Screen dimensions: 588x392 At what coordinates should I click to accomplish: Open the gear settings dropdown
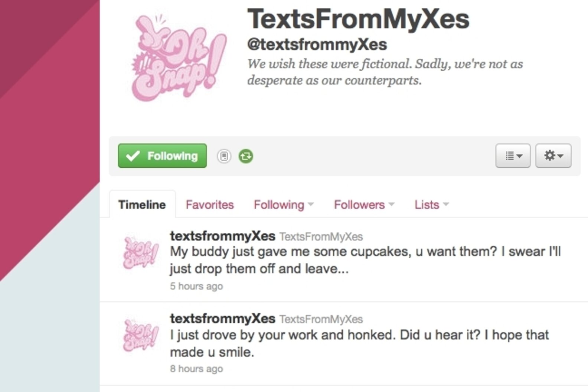click(553, 156)
